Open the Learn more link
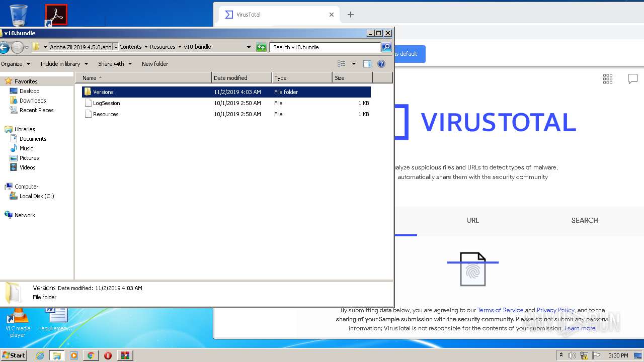 click(x=580, y=328)
